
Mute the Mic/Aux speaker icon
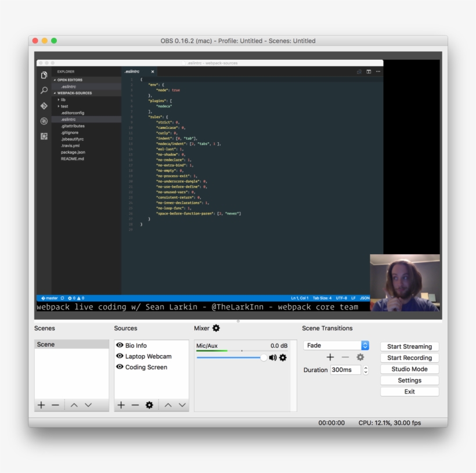273,358
